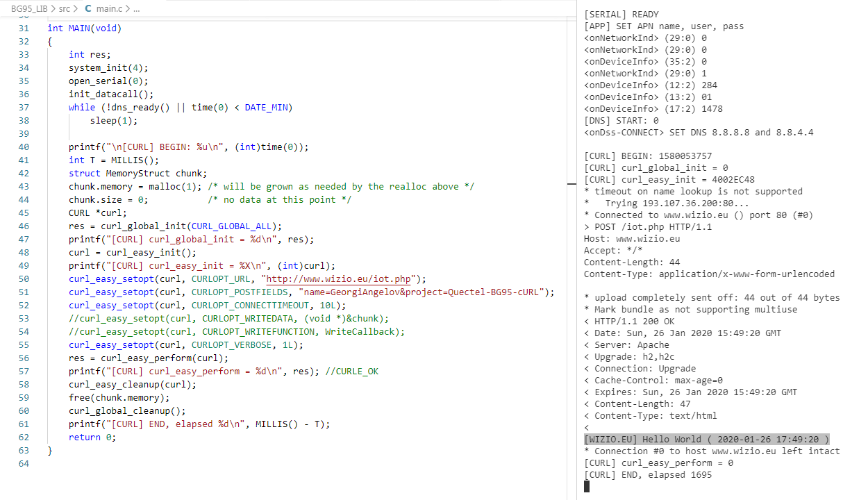
Task: Click the sleep(1); statement
Action: pos(114,121)
